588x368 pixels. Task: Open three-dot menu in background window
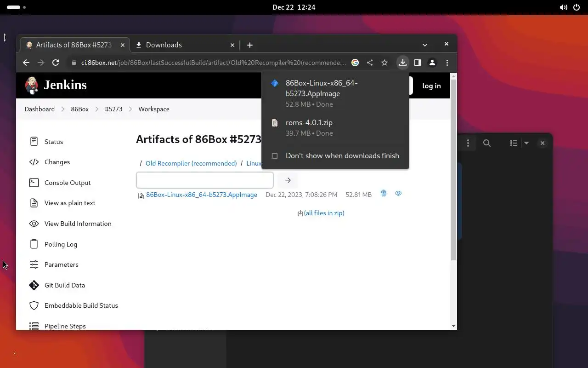tap(468, 143)
